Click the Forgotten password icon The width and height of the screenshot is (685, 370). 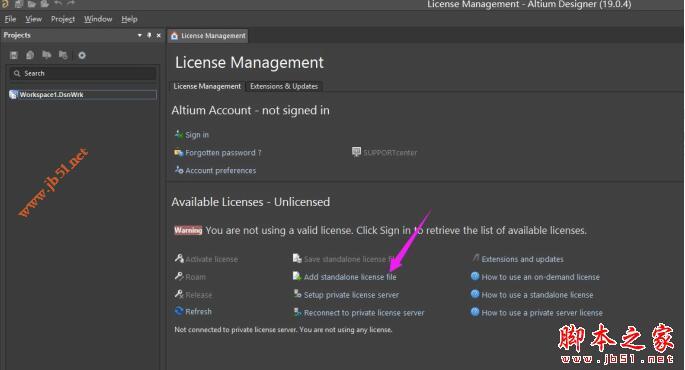coord(179,152)
